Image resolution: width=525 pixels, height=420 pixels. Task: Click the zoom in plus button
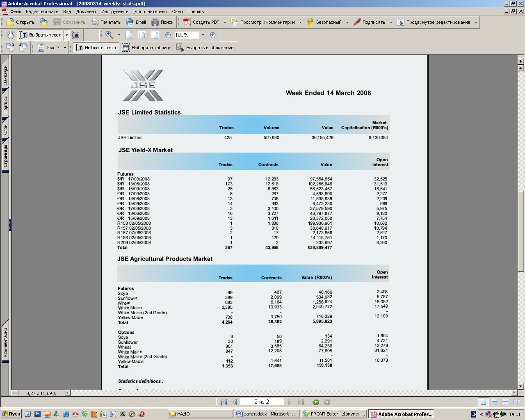[212, 35]
